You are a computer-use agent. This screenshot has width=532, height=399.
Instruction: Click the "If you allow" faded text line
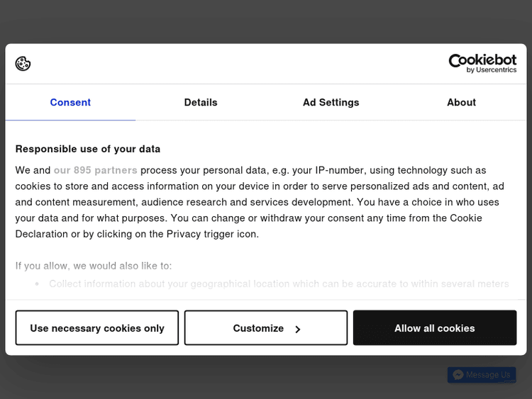(x=94, y=266)
